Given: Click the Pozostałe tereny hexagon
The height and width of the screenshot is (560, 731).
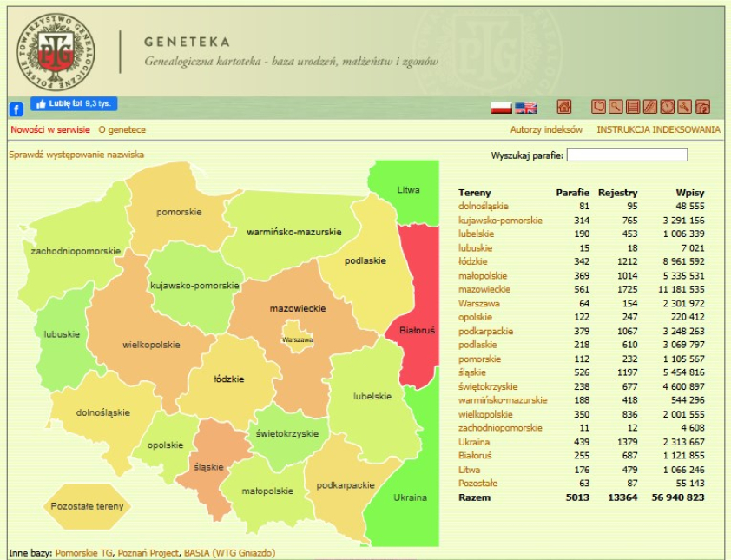Looking at the screenshot, I should tap(87, 506).
